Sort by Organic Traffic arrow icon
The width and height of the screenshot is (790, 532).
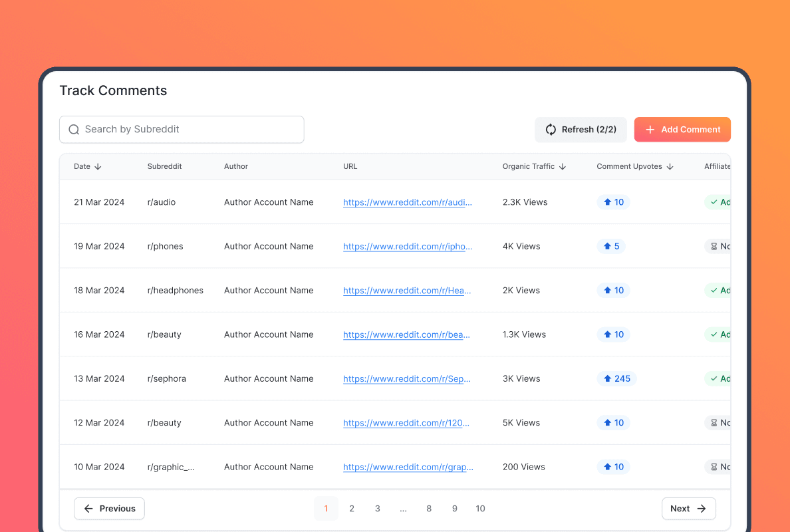563,167
